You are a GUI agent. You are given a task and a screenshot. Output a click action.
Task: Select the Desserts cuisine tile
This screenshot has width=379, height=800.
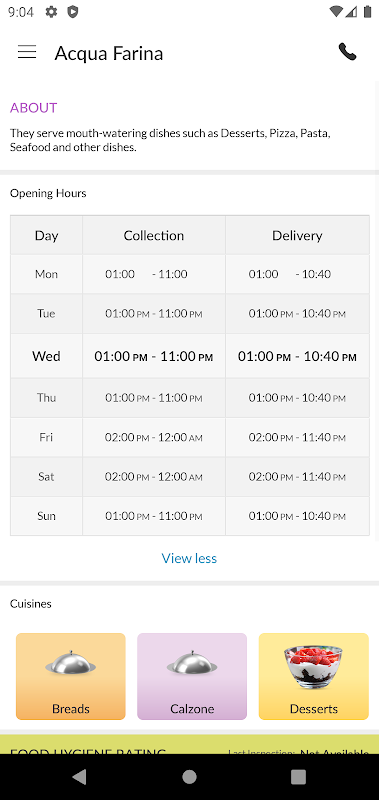click(x=314, y=677)
